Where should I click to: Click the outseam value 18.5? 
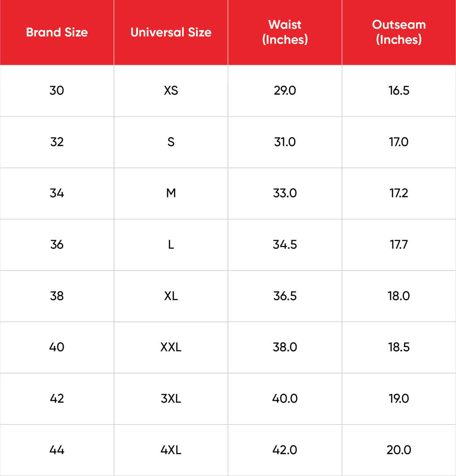pos(399,347)
